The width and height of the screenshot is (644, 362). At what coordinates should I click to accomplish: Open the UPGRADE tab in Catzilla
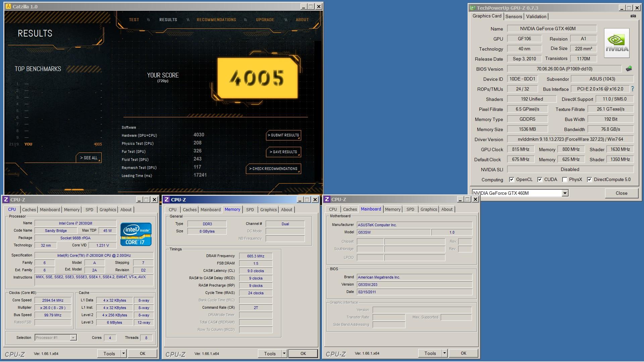[x=265, y=19]
